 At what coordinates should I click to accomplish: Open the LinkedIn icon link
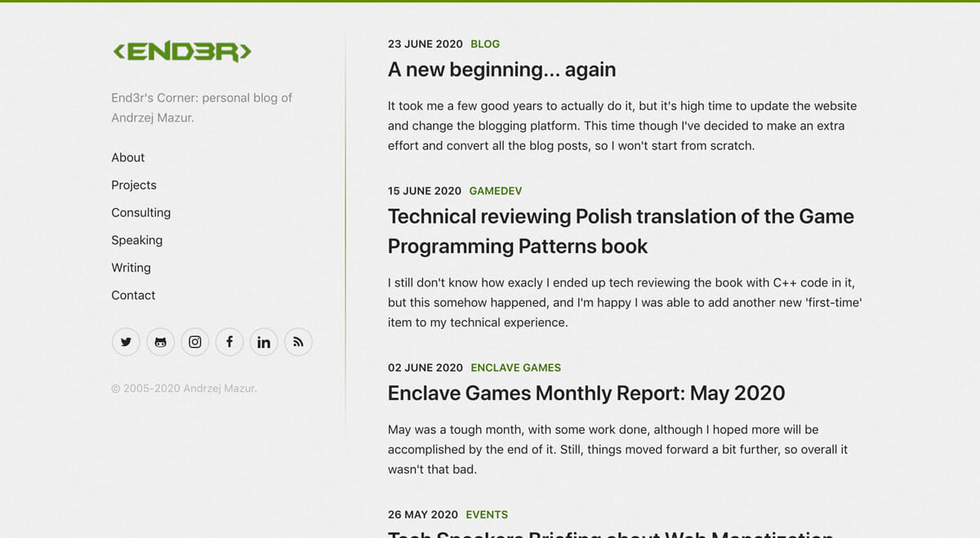[264, 342]
